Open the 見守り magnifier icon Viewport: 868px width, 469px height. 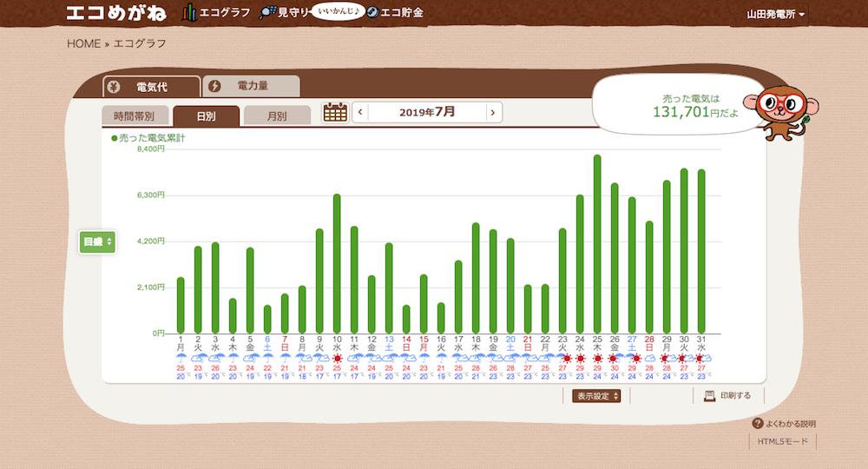(267, 13)
